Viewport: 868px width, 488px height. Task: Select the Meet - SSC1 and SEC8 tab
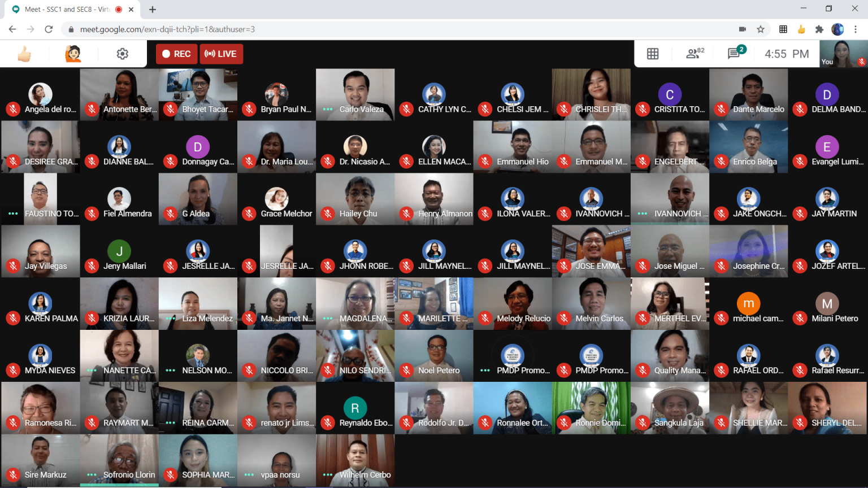[68, 9]
